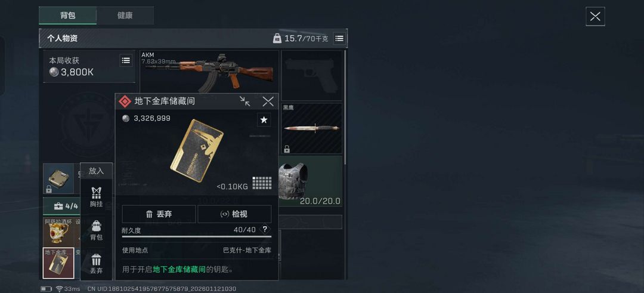Select the locked secure container icon
644x293 pixels.
click(x=58, y=179)
